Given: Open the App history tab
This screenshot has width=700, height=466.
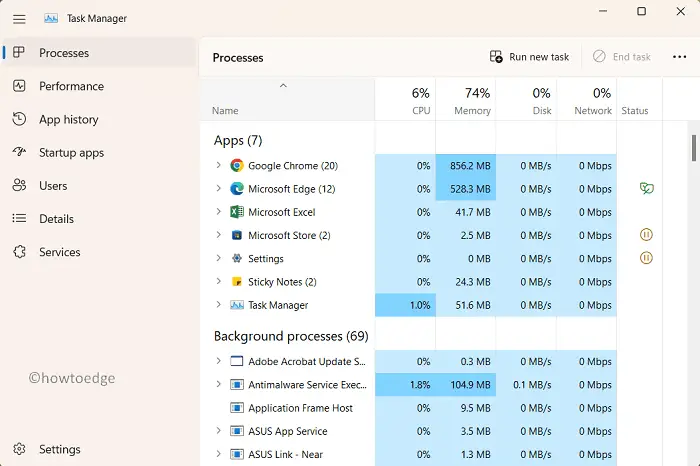Looking at the screenshot, I should 99,119.
